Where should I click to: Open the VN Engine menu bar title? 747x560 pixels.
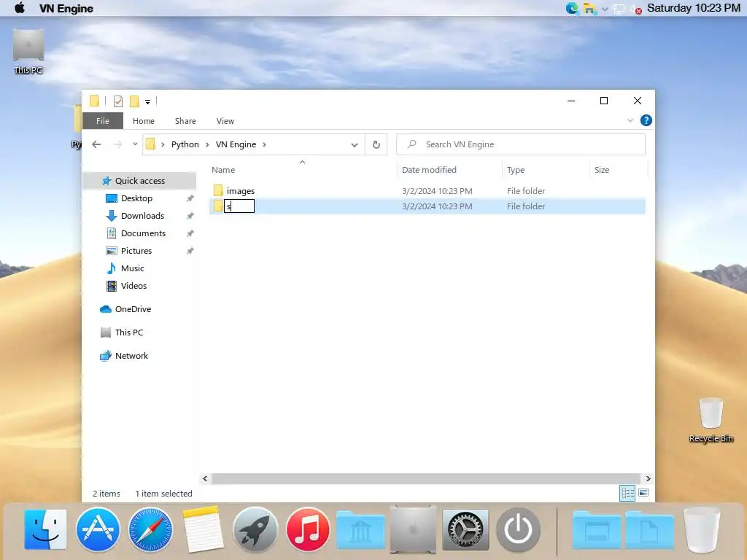pos(66,9)
